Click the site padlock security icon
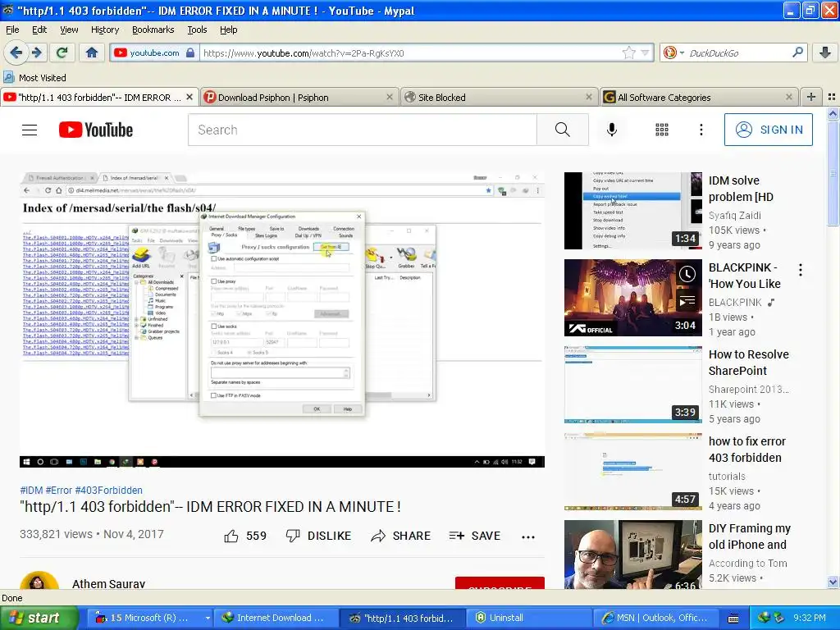 tap(190, 52)
